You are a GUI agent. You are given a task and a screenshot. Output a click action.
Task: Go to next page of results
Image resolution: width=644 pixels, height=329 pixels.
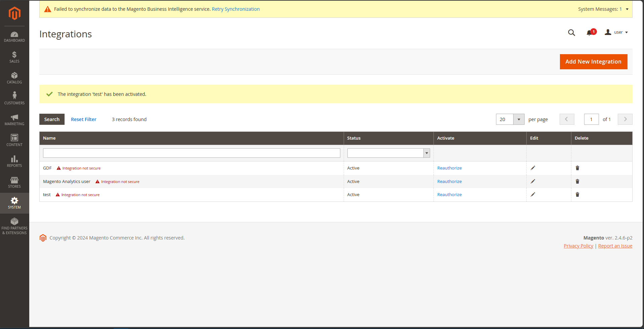pyautogui.click(x=625, y=119)
